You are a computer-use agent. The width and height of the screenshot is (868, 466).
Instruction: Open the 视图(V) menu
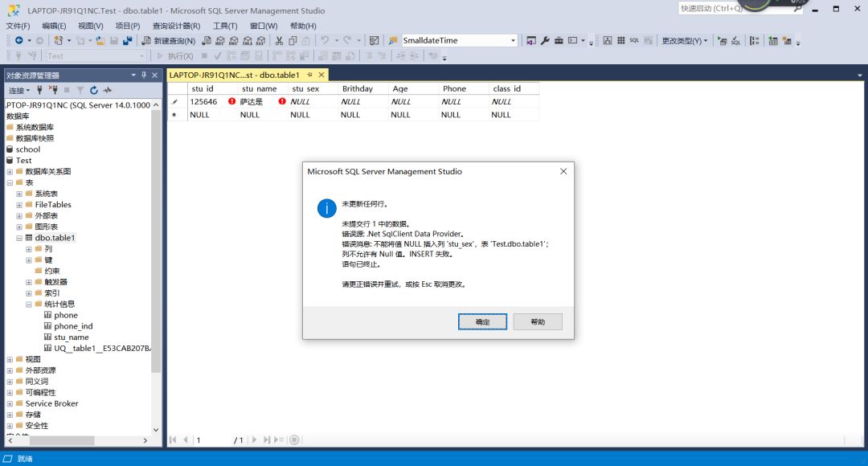point(90,26)
